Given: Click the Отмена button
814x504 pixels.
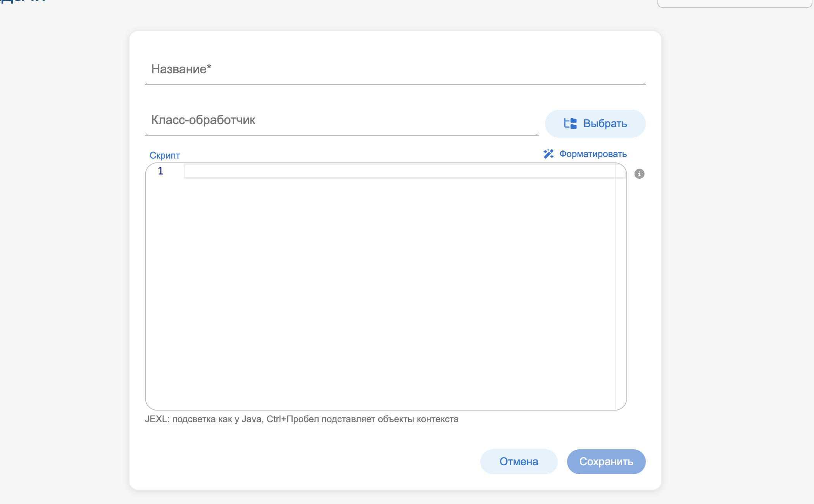Looking at the screenshot, I should click(519, 462).
